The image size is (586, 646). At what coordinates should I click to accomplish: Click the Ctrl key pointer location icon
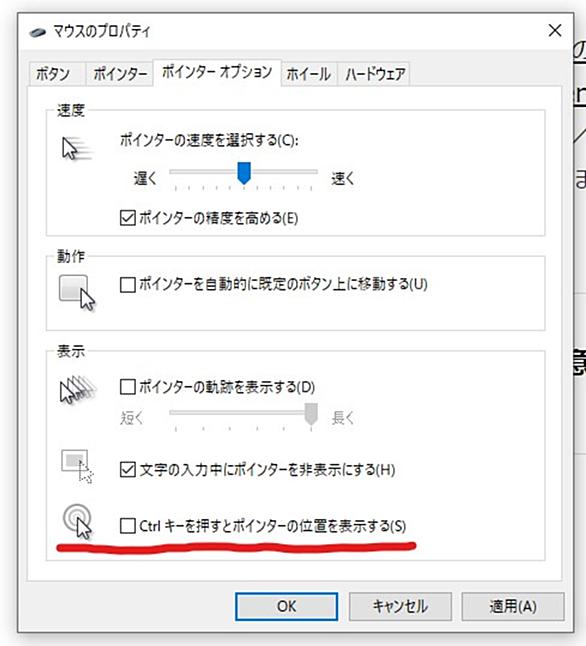pyautogui.click(x=77, y=521)
